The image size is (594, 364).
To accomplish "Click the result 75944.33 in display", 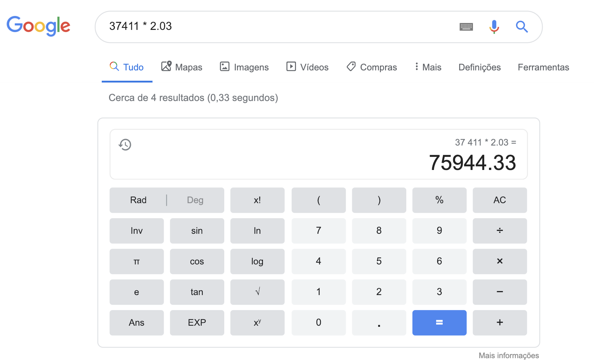I will point(473,163).
